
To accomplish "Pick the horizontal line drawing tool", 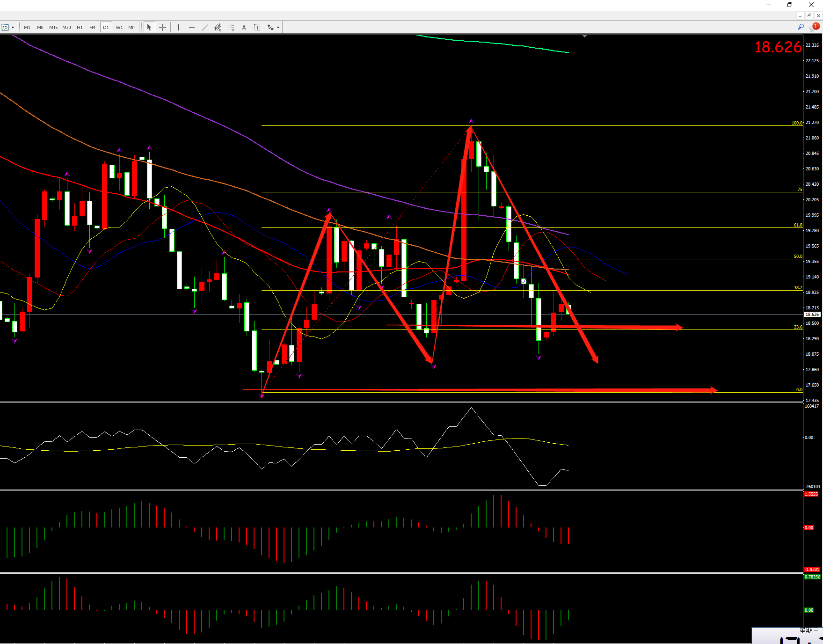I will click(191, 27).
